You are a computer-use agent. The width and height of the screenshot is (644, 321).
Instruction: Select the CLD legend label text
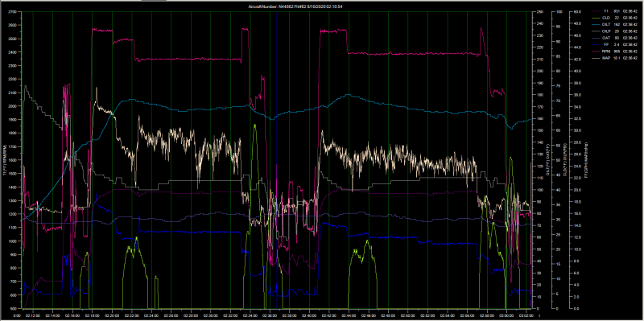tap(606, 18)
